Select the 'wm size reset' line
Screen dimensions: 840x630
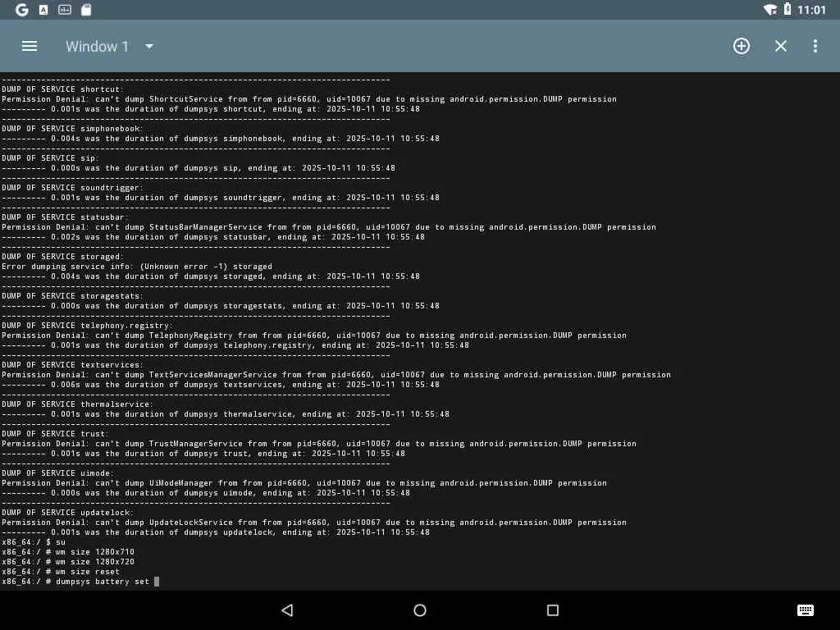click(x=61, y=572)
